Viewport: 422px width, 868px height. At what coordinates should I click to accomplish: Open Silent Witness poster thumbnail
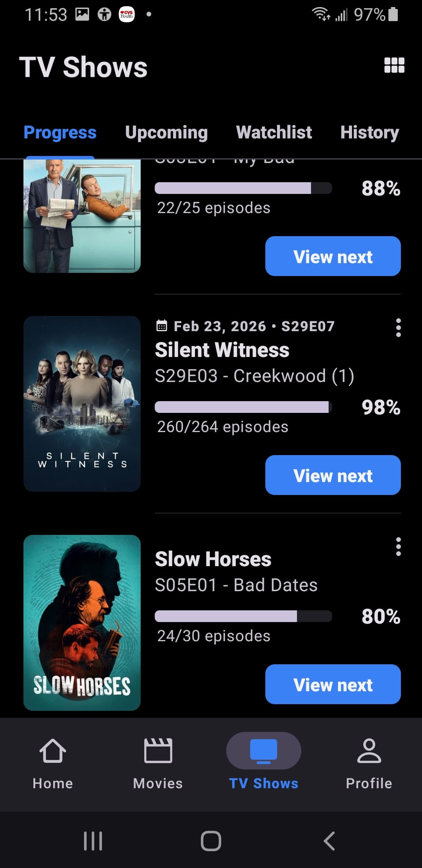coord(82,404)
